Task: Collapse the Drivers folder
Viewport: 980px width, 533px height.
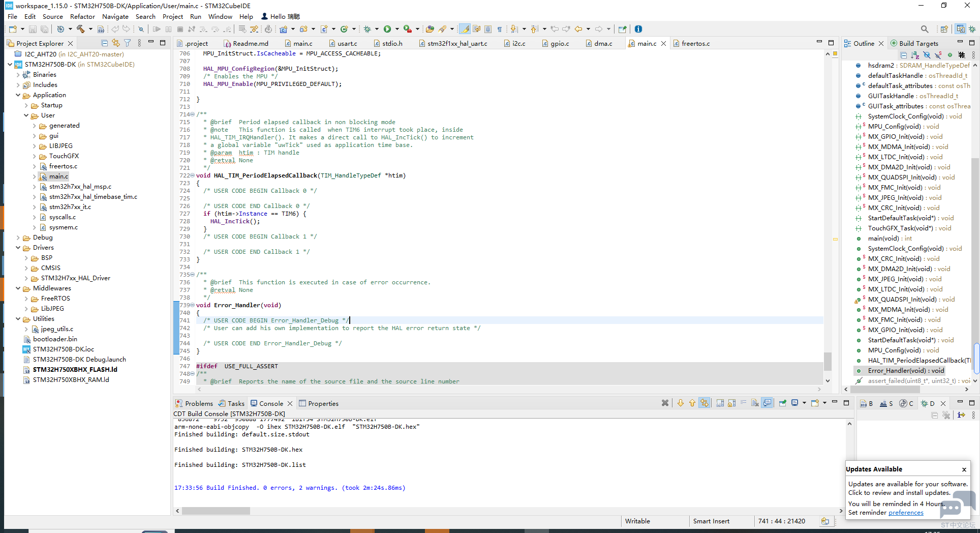Action: [18, 248]
